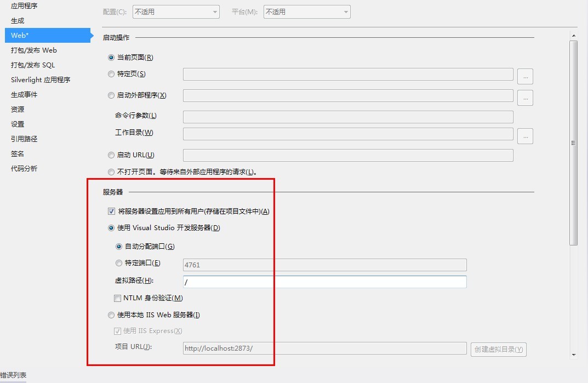Viewport: 588px width, 383px height.
Task: Focus the 启动外部程序 path field
Action: (348, 96)
